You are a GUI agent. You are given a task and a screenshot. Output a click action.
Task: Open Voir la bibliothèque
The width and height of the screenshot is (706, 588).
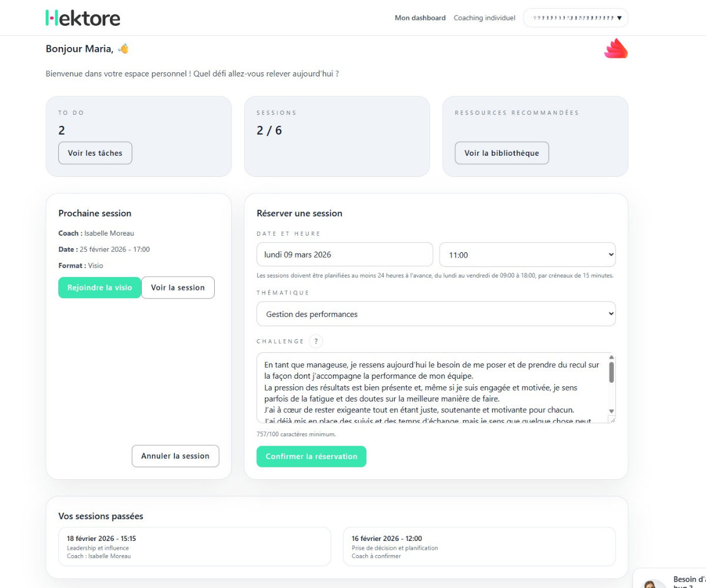coord(501,153)
